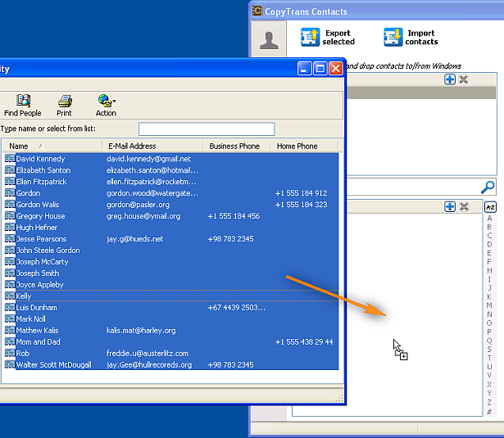
Task: Click the upper delete X button in CopyTrans
Action: click(x=463, y=79)
